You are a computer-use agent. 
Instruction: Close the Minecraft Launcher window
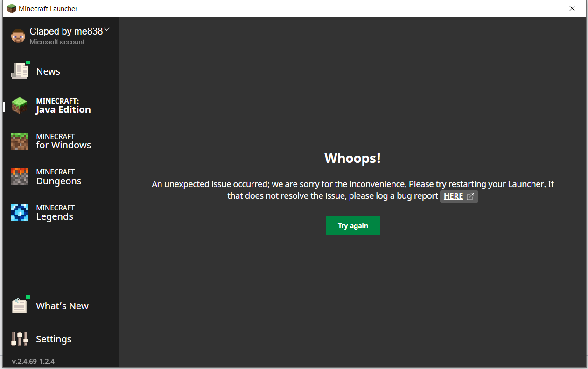click(572, 8)
